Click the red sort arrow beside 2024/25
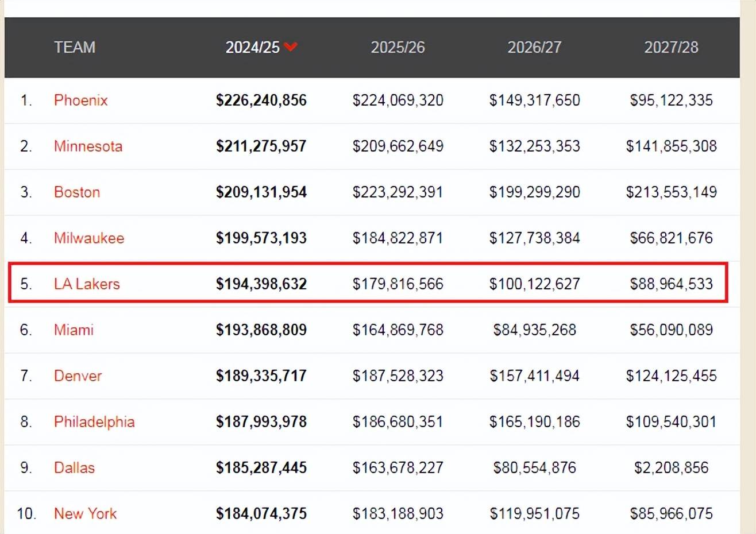The height and width of the screenshot is (534, 756). pyautogui.click(x=291, y=47)
